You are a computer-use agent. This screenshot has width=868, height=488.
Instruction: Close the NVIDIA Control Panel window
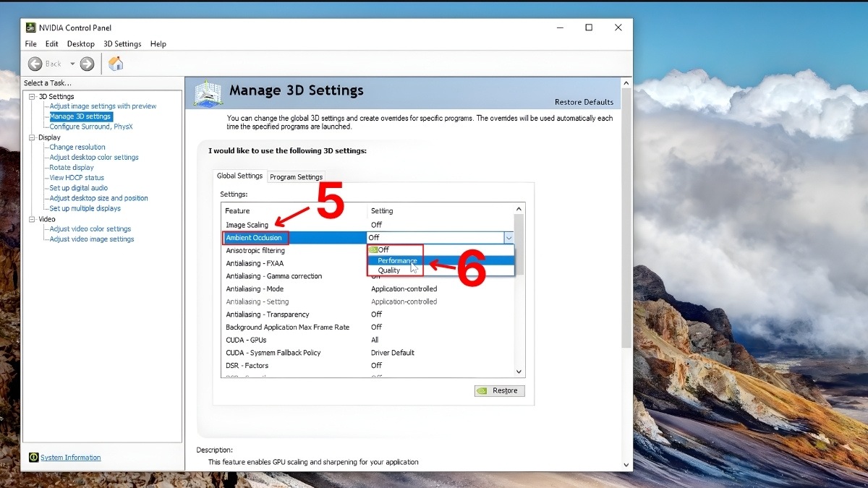coord(618,27)
